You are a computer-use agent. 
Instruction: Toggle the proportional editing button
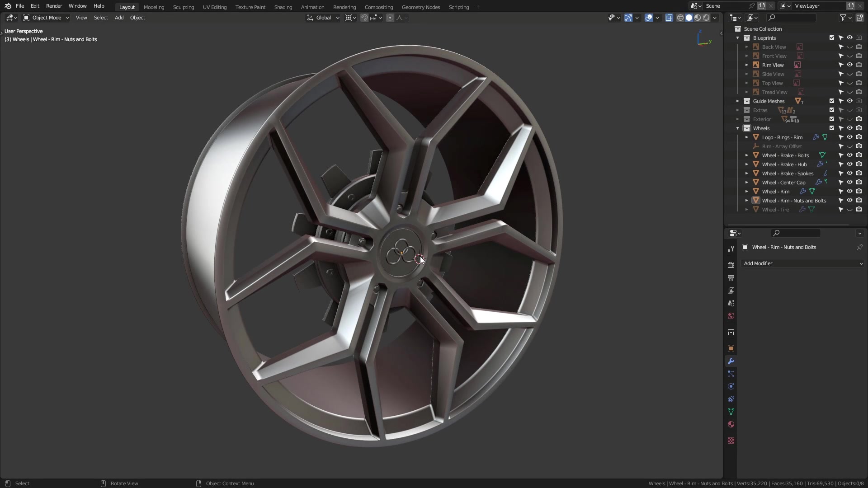[390, 18]
